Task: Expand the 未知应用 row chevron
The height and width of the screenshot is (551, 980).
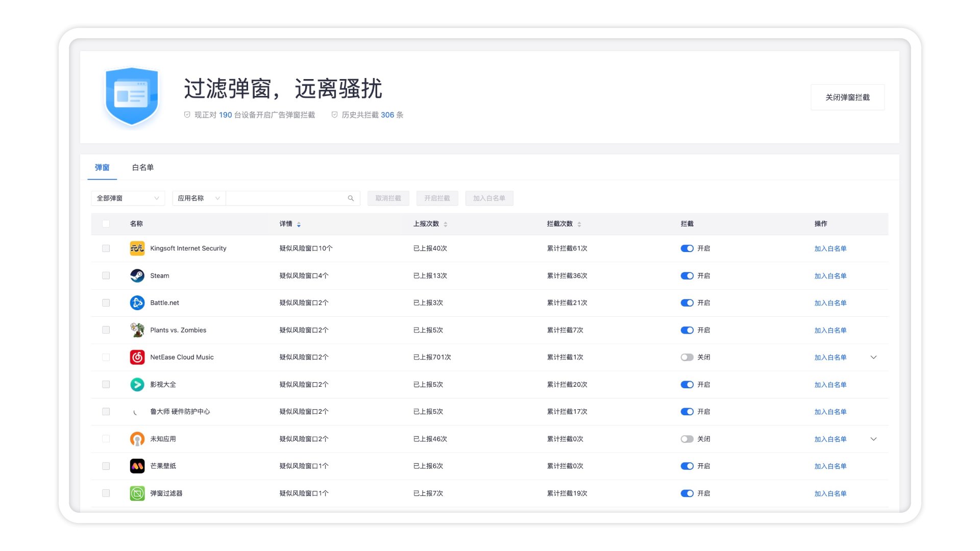Action: click(x=873, y=439)
